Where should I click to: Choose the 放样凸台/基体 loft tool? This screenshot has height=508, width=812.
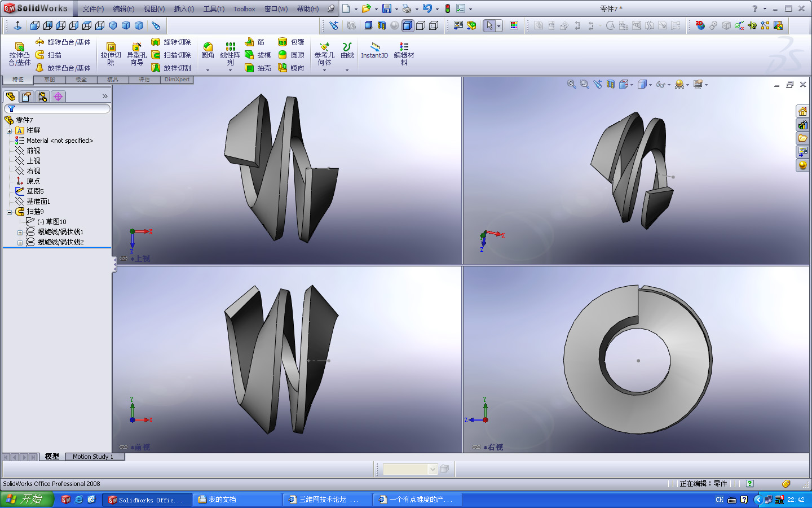click(63, 68)
